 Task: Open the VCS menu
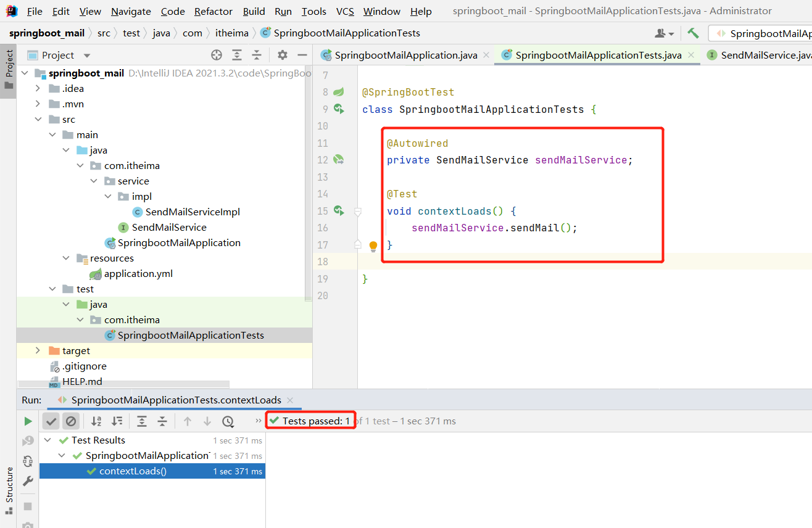[x=345, y=11]
